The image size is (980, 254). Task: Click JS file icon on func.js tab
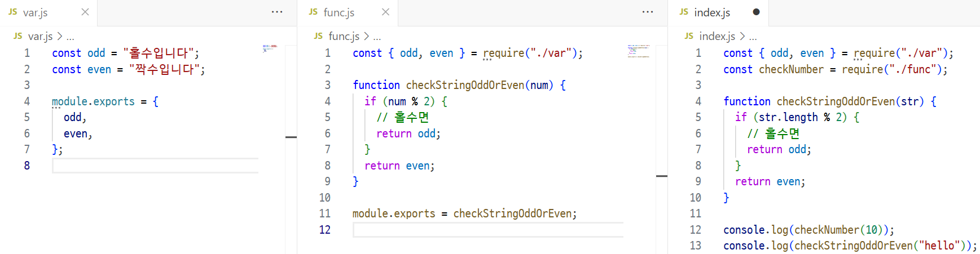pos(313,12)
